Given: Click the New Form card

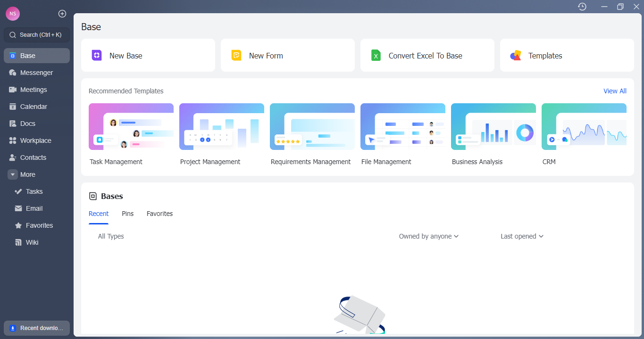Looking at the screenshot, I should coord(288,55).
